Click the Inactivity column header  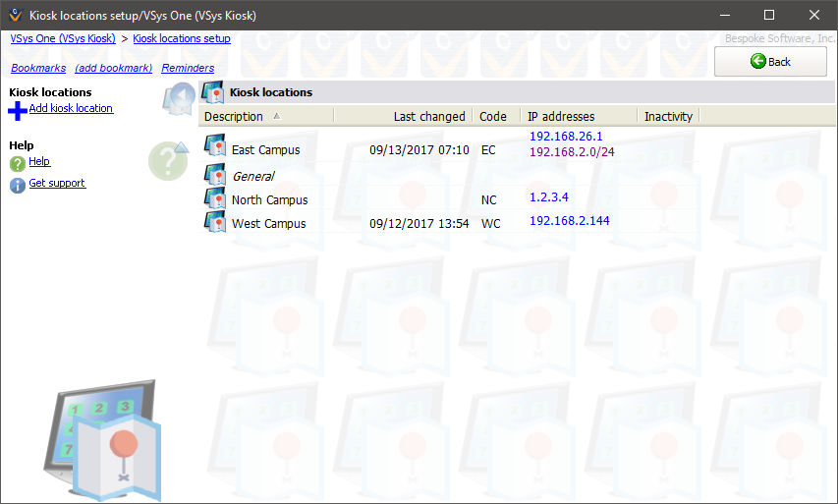(x=668, y=116)
